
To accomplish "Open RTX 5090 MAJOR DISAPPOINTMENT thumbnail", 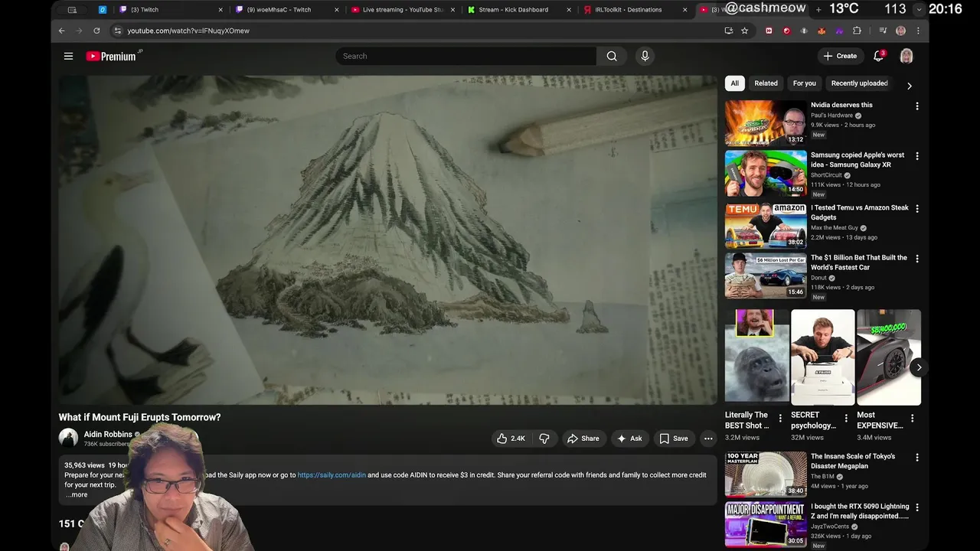I will coord(766,524).
